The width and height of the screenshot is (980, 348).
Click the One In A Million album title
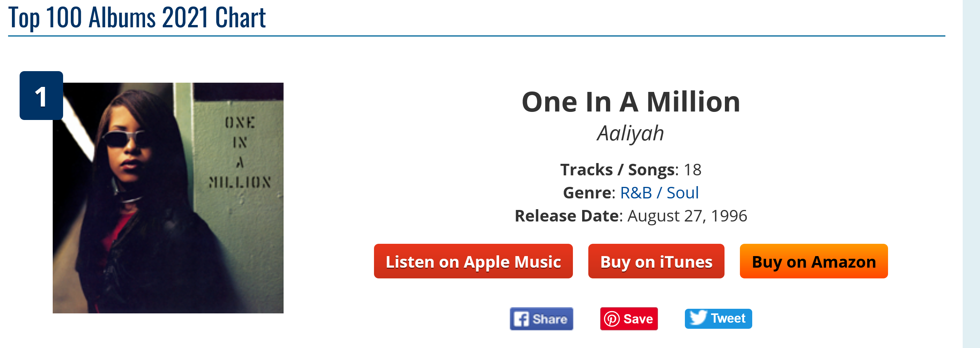pos(631,102)
